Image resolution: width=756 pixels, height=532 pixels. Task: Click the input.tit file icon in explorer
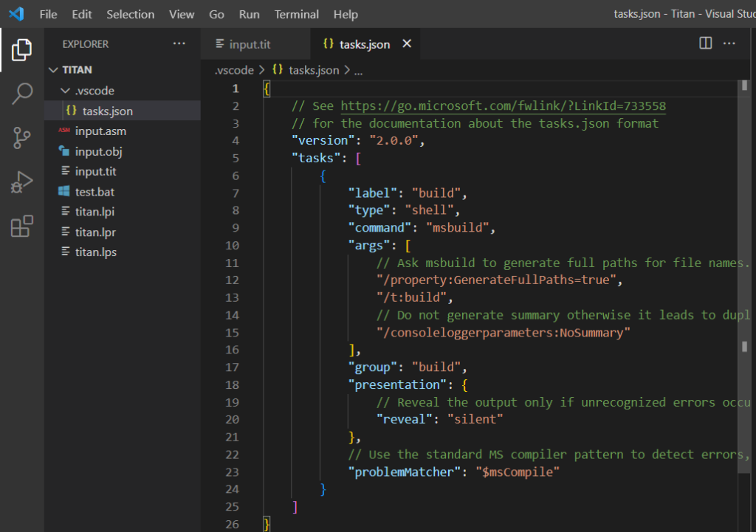pos(65,171)
